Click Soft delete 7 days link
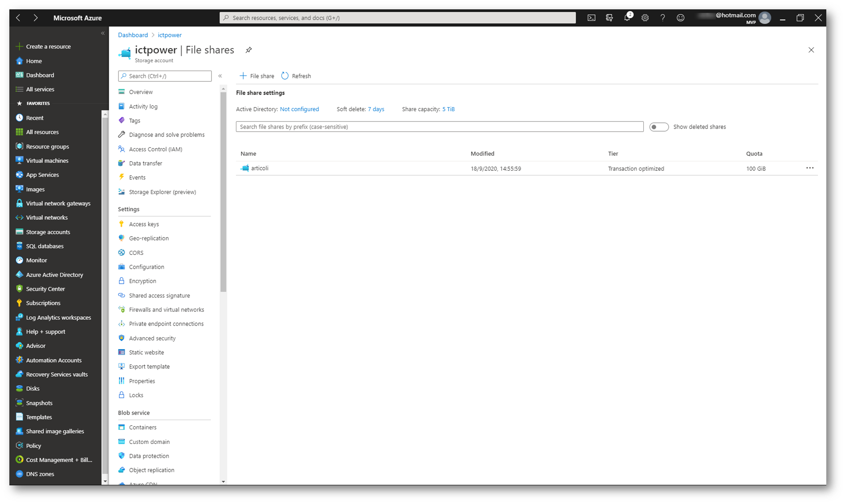845x504 pixels. tap(376, 109)
